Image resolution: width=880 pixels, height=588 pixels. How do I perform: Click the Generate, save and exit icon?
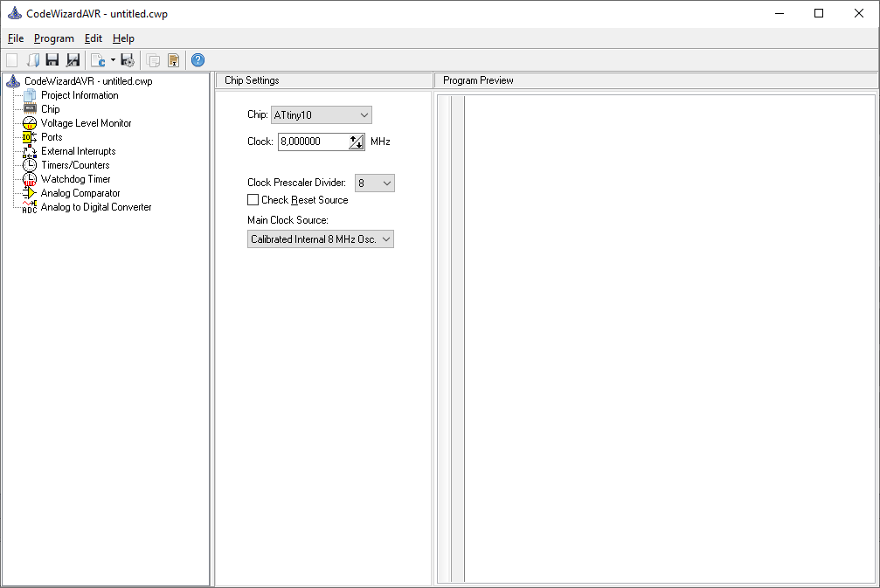coord(128,60)
